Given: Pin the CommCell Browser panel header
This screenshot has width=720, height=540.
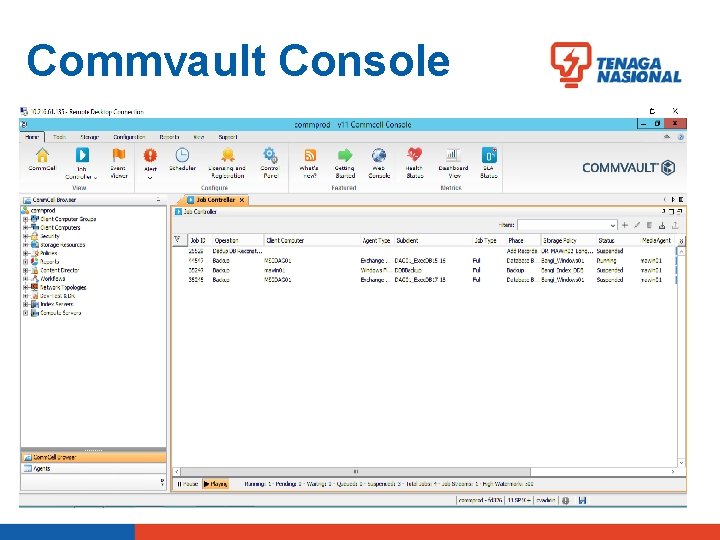Looking at the screenshot, I should pyautogui.click(x=158, y=200).
